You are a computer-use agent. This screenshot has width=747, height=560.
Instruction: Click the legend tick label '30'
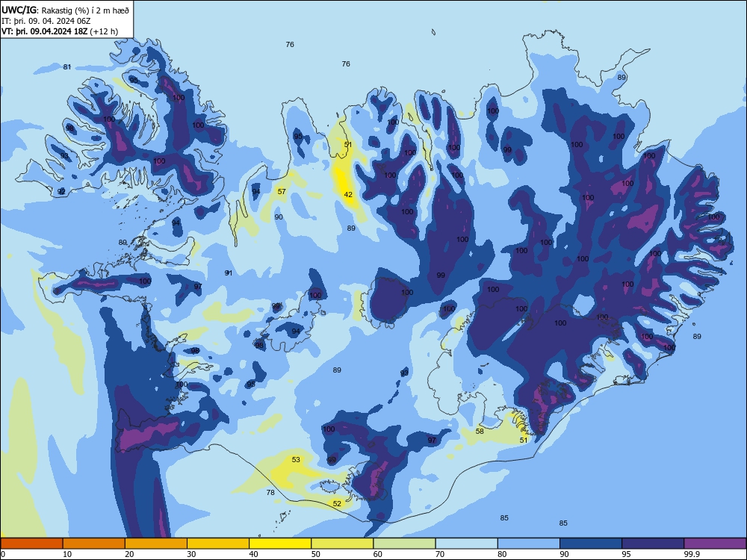click(191, 554)
